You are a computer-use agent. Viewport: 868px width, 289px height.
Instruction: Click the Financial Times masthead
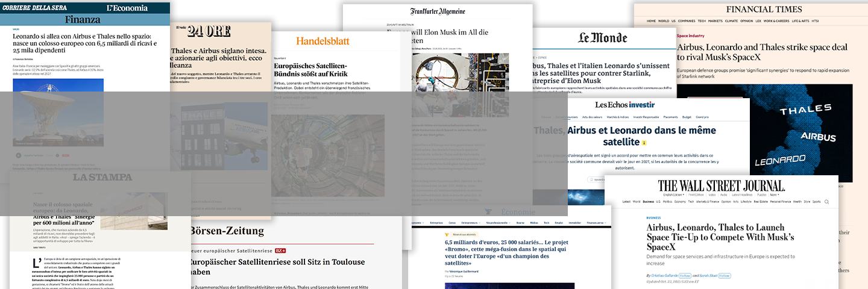pyautogui.click(x=763, y=9)
